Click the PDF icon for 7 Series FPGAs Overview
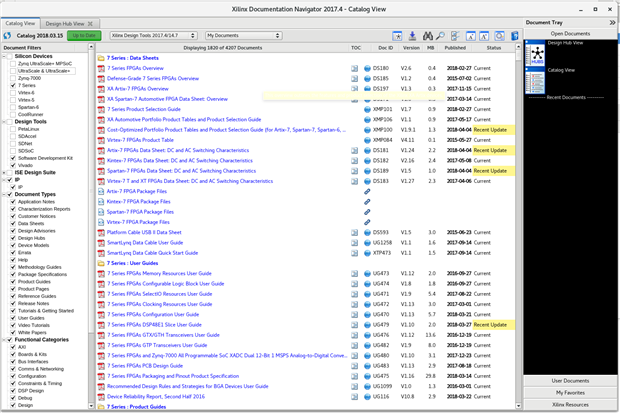 (101, 68)
